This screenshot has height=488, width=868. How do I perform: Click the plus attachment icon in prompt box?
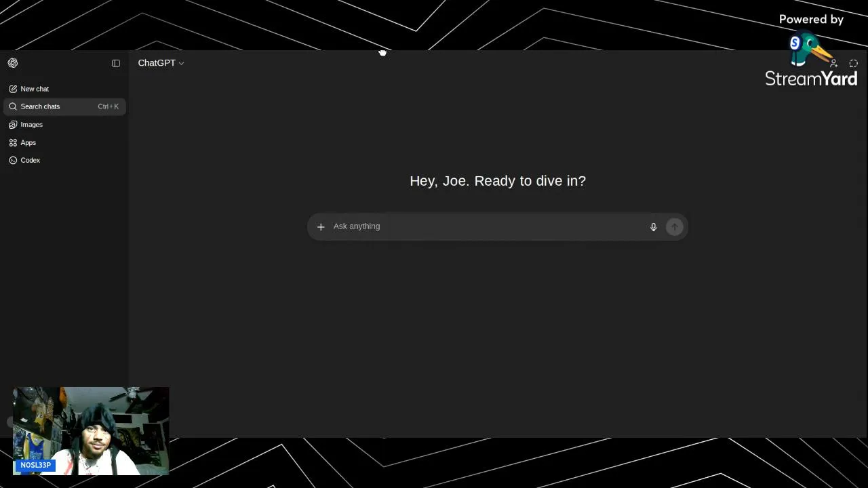321,226
